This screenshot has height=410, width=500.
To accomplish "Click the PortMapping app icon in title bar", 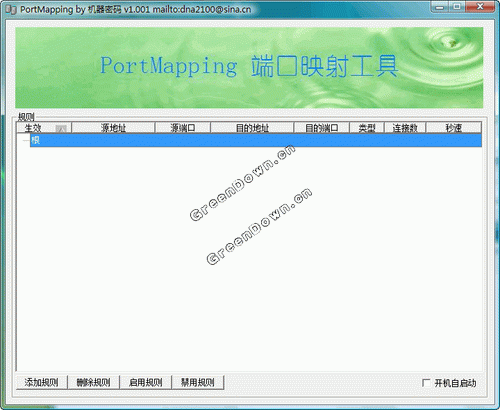I will (11, 10).
